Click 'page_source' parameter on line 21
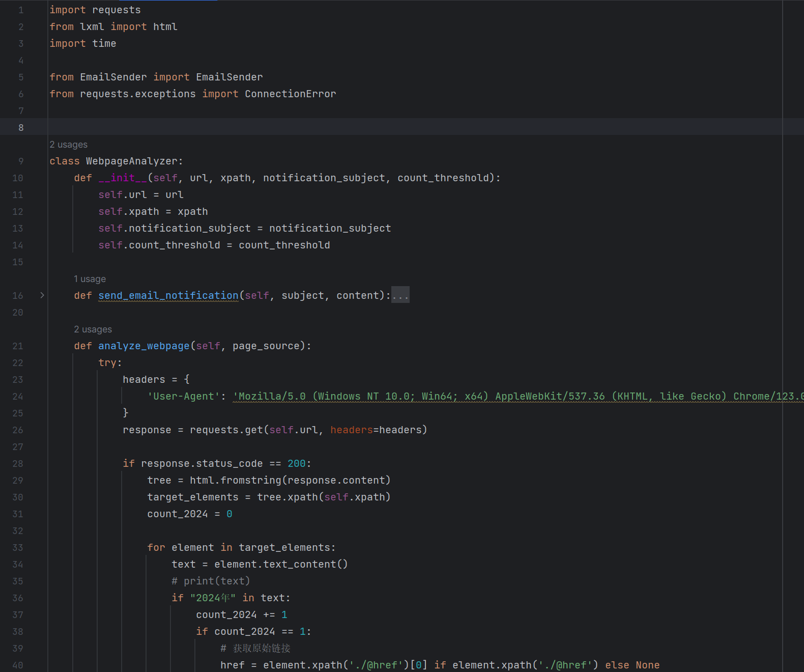Screen dimensions: 804x672 266,346
